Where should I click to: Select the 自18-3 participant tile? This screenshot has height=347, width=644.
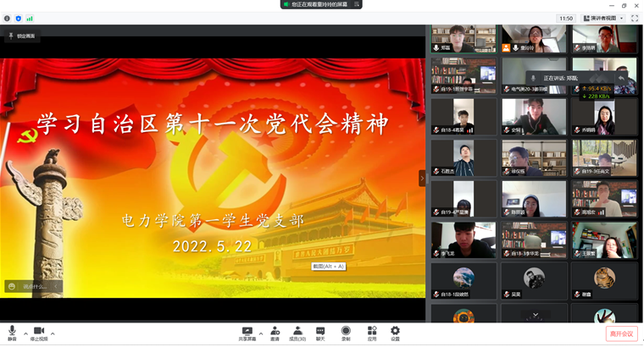point(534,240)
